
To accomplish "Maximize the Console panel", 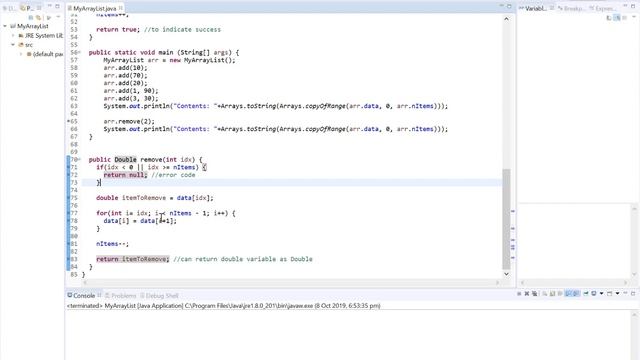I will [x=633, y=293].
